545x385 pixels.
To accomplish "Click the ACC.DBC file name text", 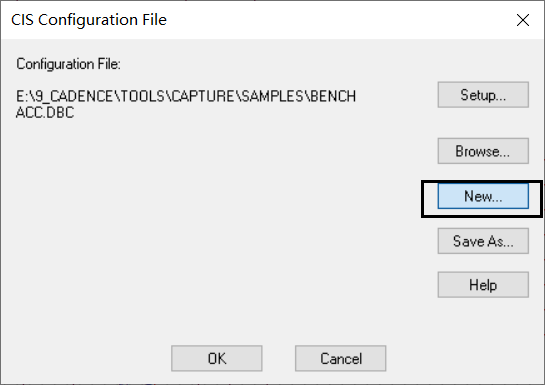I will [x=45, y=113].
